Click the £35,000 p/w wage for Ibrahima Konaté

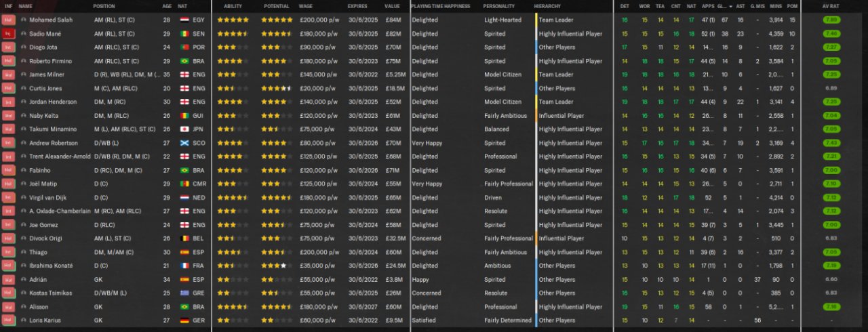click(317, 266)
